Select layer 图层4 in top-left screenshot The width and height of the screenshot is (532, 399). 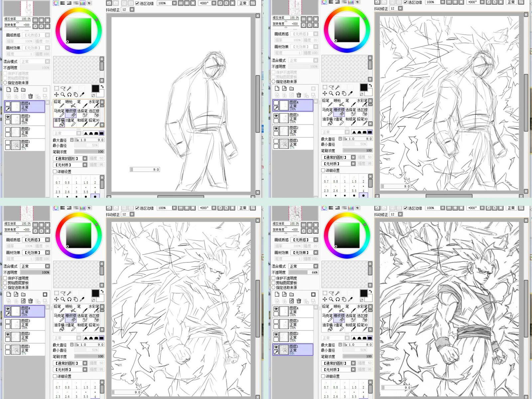pyautogui.click(x=25, y=107)
